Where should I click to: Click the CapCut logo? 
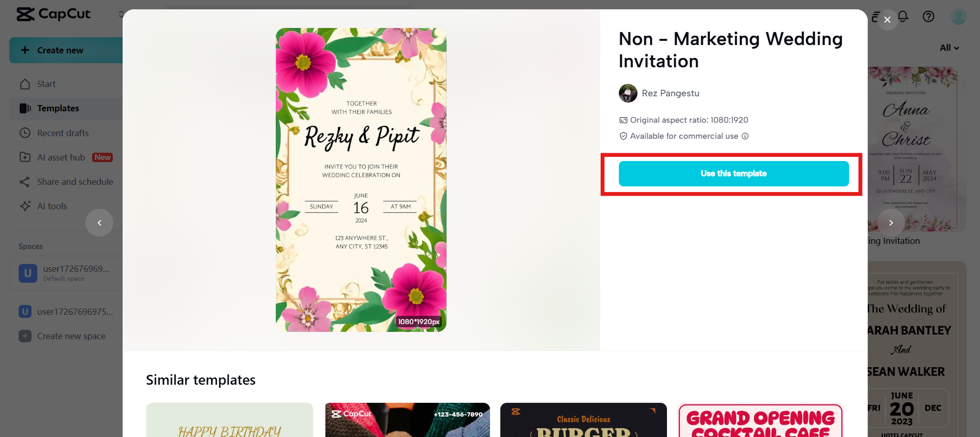[53, 14]
